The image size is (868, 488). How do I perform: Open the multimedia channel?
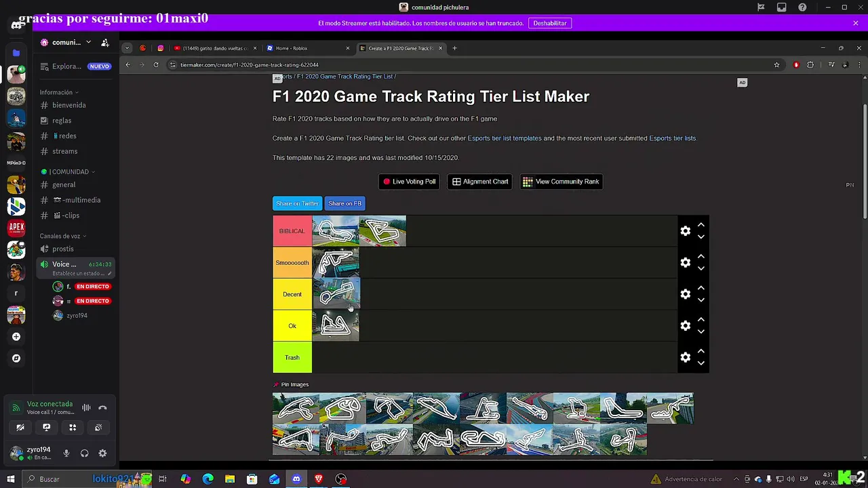coord(76,200)
